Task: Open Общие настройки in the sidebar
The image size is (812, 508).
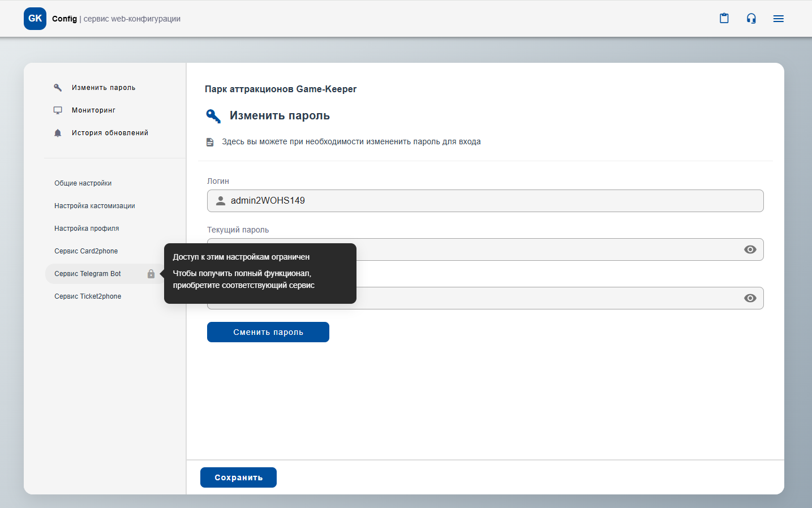Action: [83, 183]
